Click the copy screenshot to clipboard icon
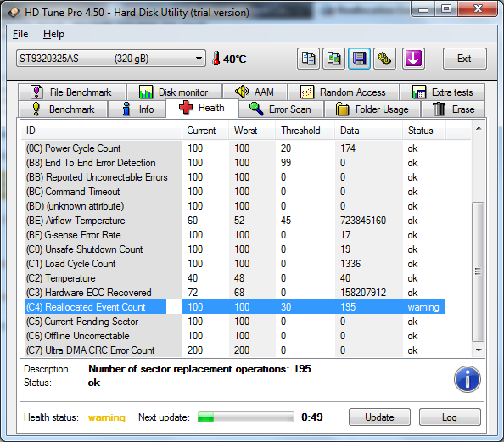Image resolution: width=504 pixels, height=442 pixels. (x=334, y=59)
